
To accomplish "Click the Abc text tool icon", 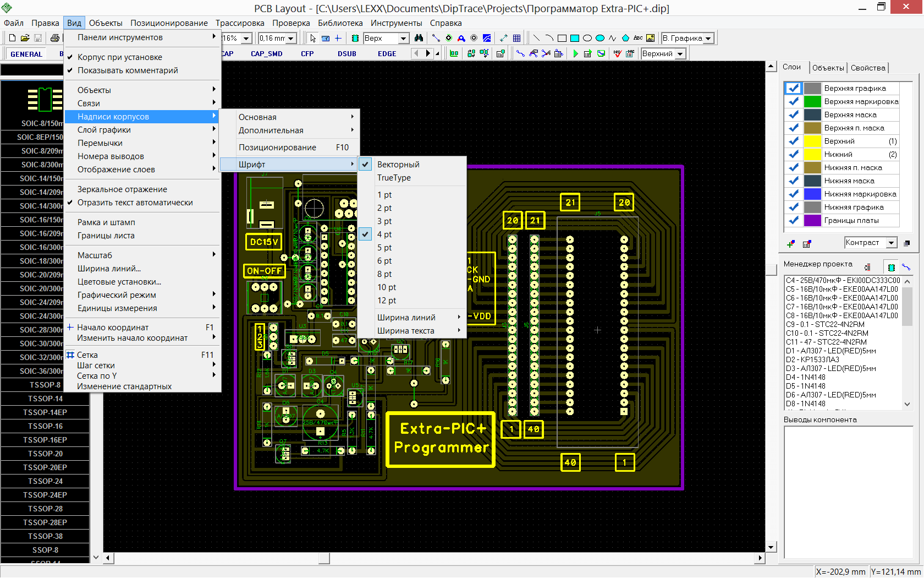I will pyautogui.click(x=638, y=38).
